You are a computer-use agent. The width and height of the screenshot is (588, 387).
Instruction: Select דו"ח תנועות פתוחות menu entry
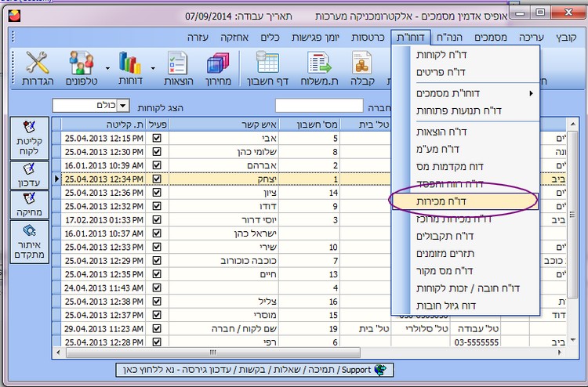click(x=465, y=111)
